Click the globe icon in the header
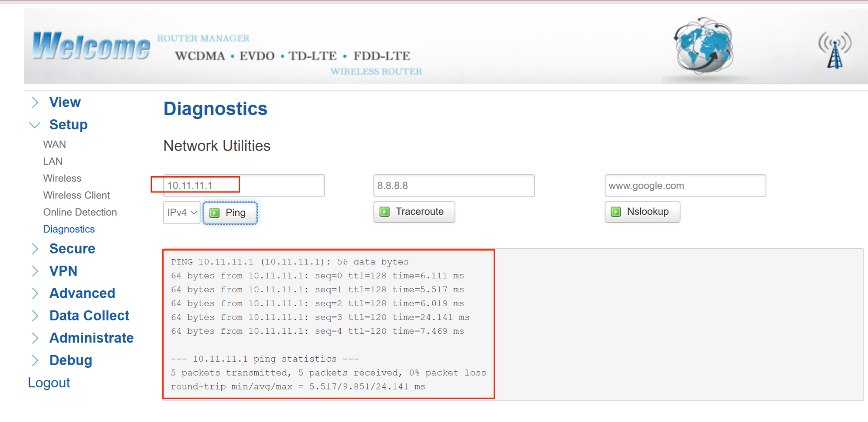The width and height of the screenshot is (868, 422). pos(704,46)
